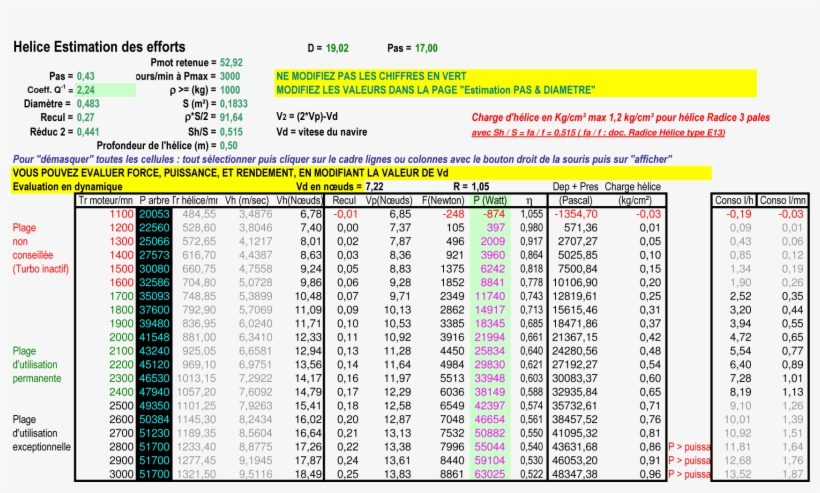
Task: Click the 'Conso l/h' column header
Action: [734, 200]
